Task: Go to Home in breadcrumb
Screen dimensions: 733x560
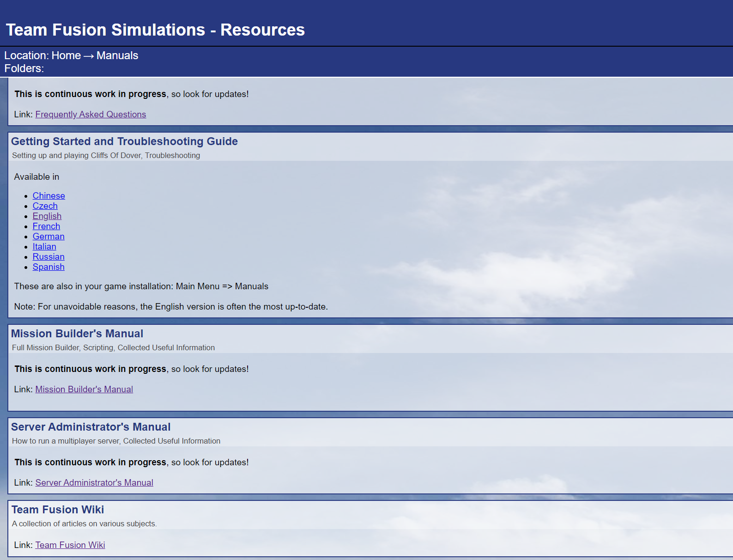Action: [x=66, y=55]
